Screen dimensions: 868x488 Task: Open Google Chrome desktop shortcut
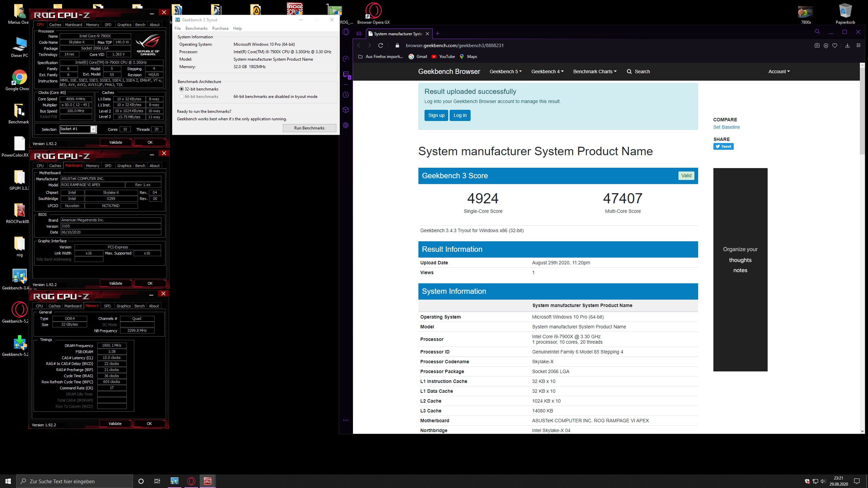pyautogui.click(x=19, y=80)
